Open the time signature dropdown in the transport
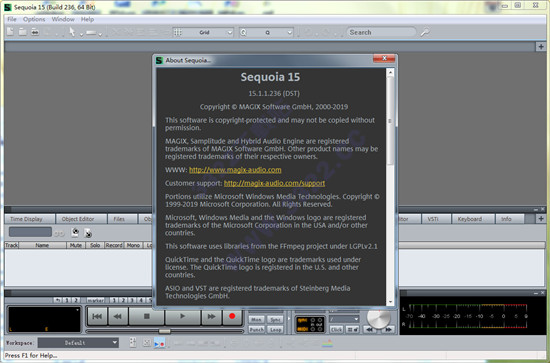550x363 pixels. (344, 319)
